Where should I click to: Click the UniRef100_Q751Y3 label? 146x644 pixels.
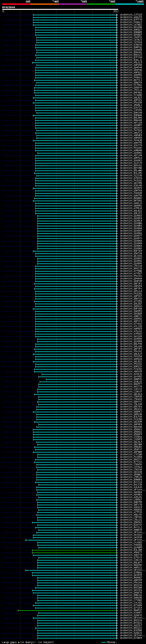[x=131, y=557]
